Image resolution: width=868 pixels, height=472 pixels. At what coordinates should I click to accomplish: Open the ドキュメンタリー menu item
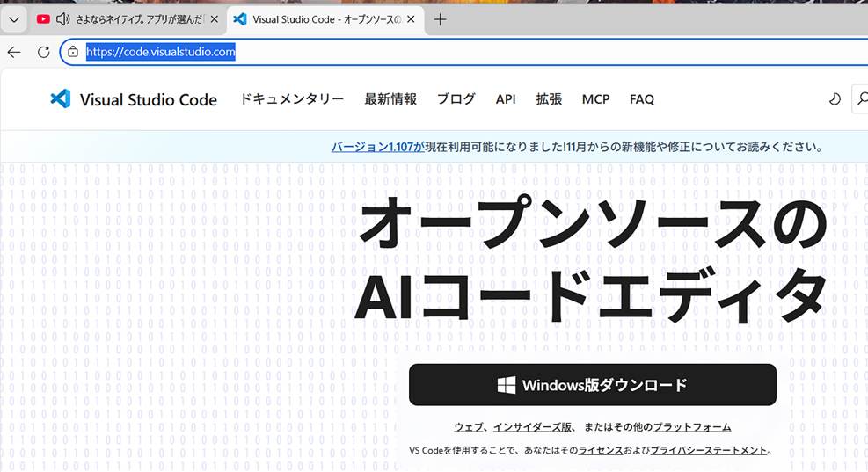[x=292, y=99]
